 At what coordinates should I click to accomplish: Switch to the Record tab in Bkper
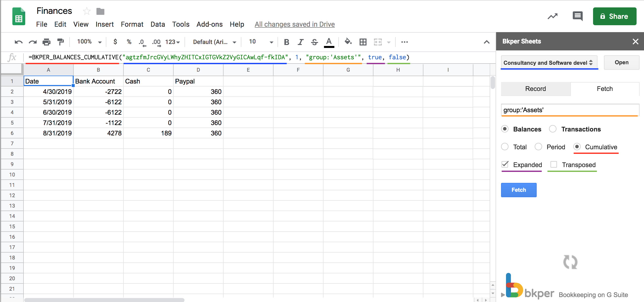point(535,89)
